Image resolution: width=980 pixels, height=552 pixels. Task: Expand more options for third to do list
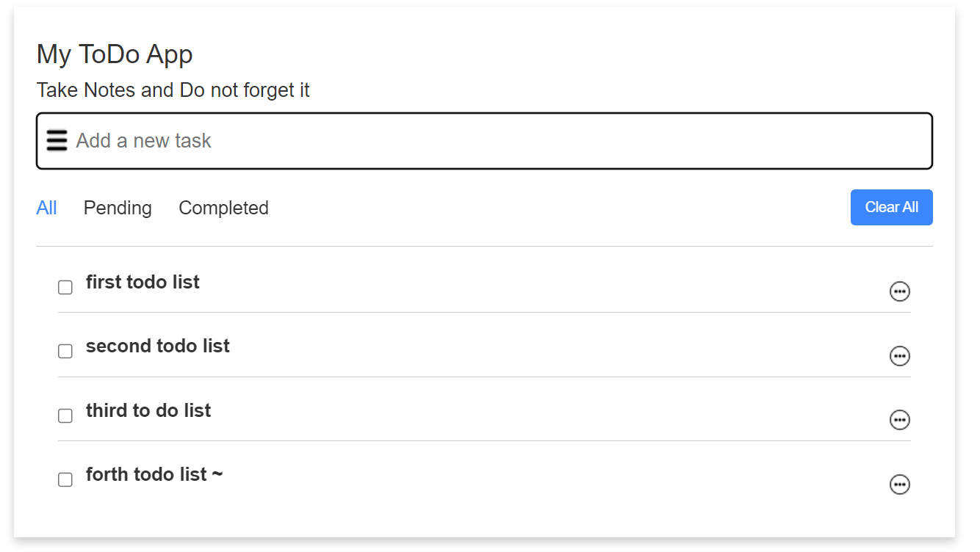899,420
